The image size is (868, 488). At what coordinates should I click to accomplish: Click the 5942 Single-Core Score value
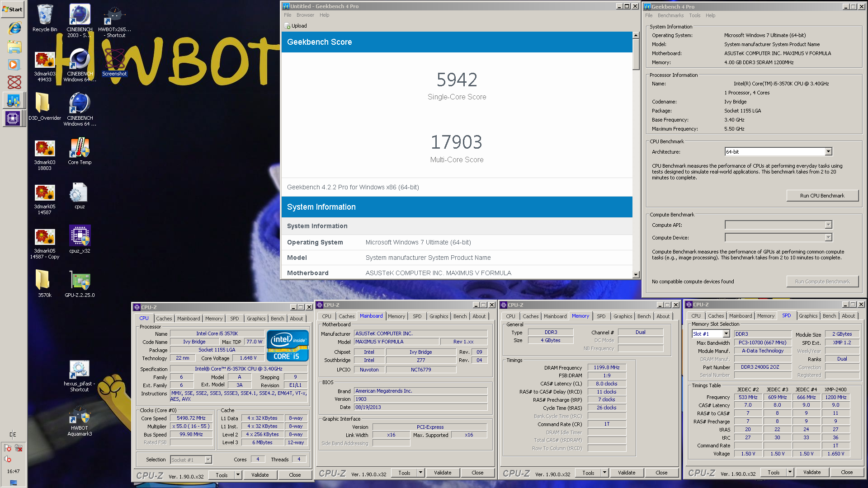[x=457, y=80]
